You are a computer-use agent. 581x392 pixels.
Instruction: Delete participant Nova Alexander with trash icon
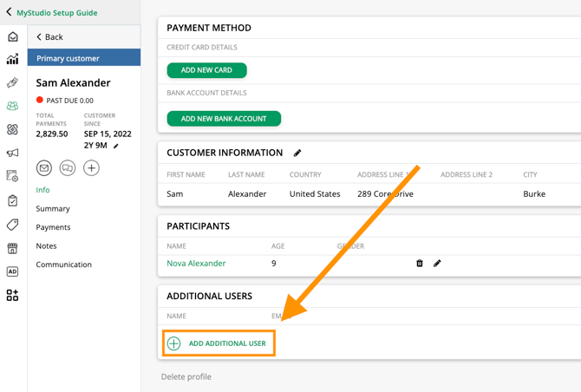420,264
